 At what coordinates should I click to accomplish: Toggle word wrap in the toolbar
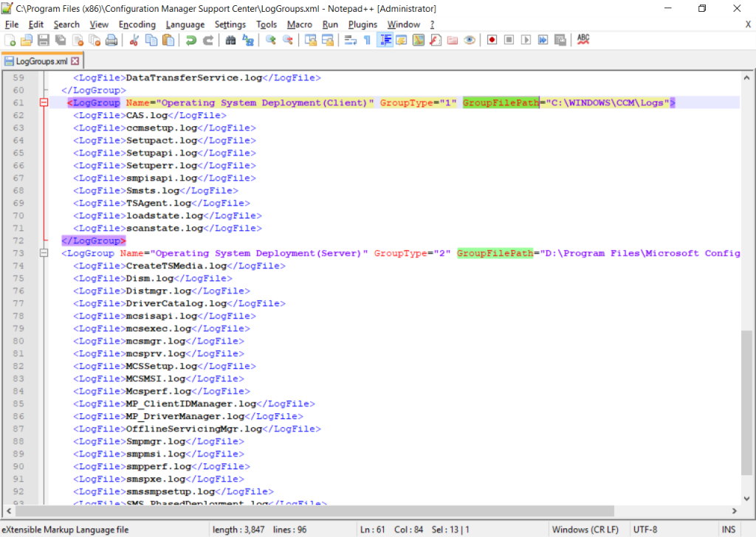click(x=350, y=40)
